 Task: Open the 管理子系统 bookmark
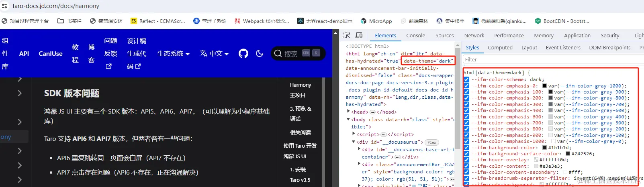[x=210, y=21]
